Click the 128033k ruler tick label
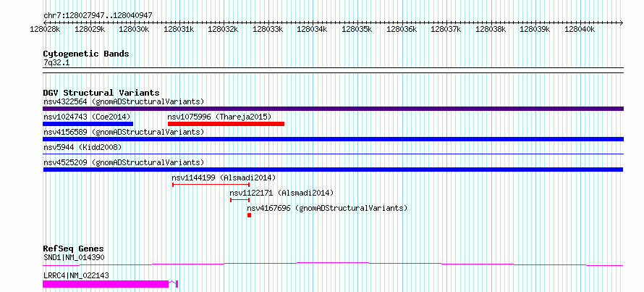644x292 pixels. coord(268,29)
